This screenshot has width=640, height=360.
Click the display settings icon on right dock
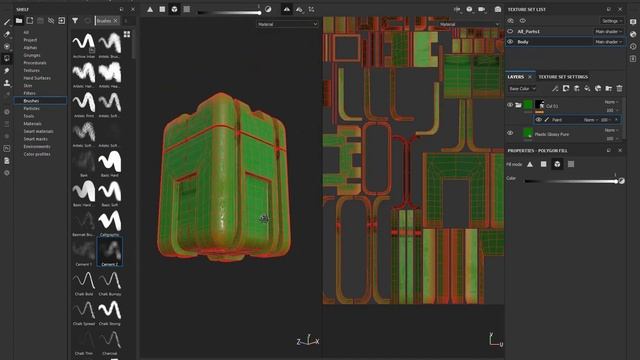click(x=633, y=22)
